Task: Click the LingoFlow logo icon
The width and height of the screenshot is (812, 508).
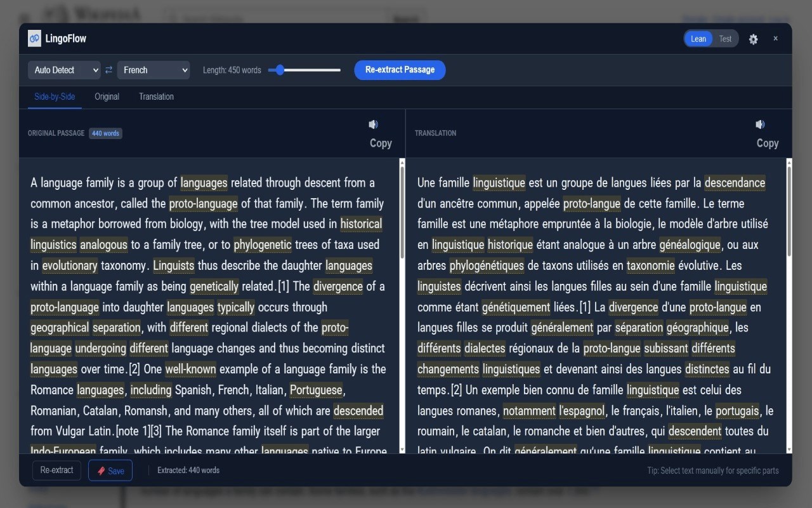Action: point(34,38)
